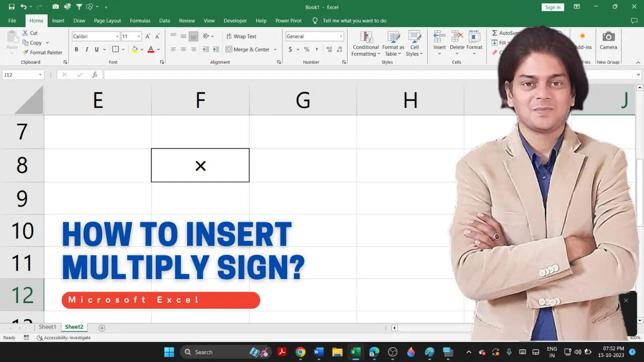The height and width of the screenshot is (362, 644).
Task: Apply Accounting dollar number format
Action: [290, 49]
